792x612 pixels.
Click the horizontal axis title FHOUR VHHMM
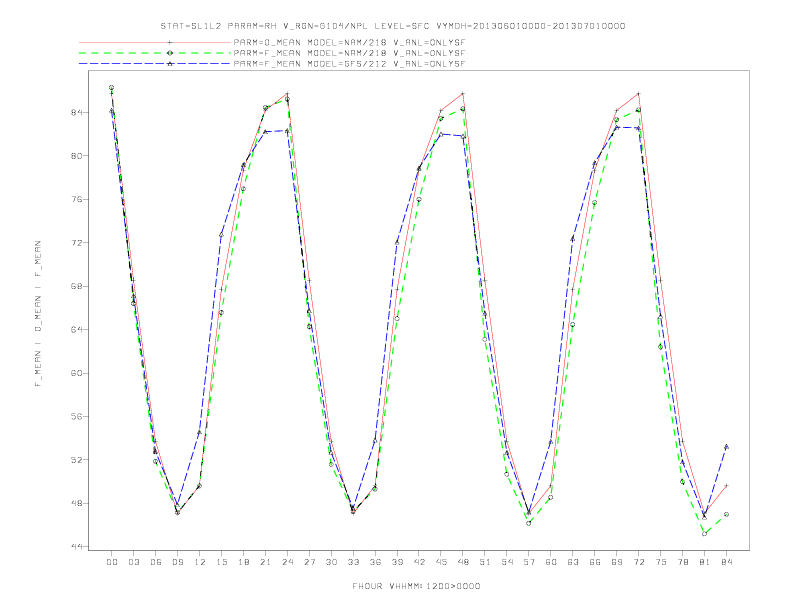416,586
